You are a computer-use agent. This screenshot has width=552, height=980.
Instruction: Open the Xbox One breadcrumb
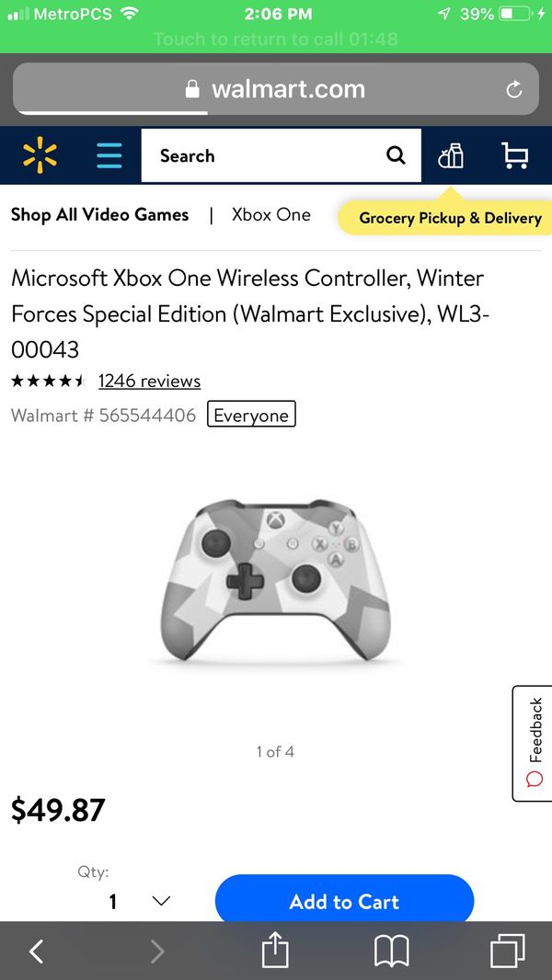(x=270, y=214)
